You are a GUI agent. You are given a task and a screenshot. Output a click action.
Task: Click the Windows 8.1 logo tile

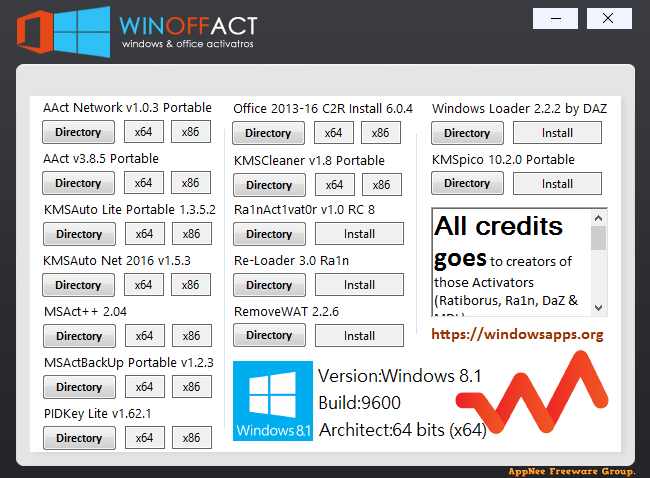click(x=273, y=401)
